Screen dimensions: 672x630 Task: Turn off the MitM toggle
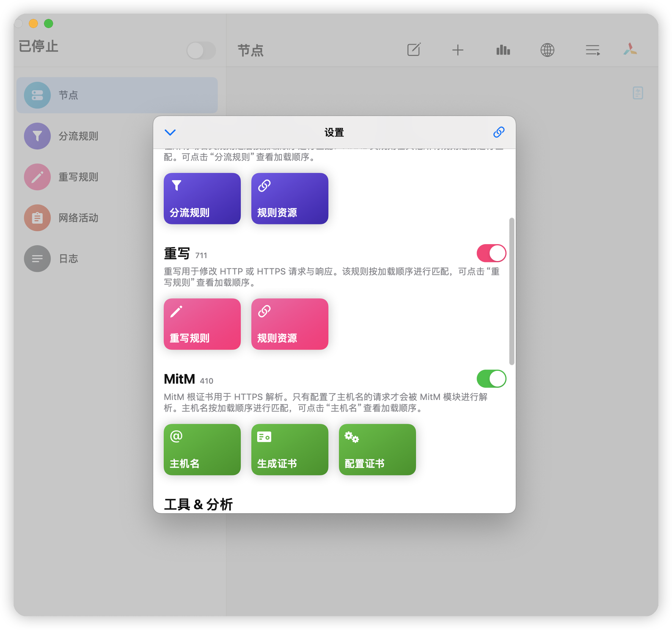coord(491,379)
